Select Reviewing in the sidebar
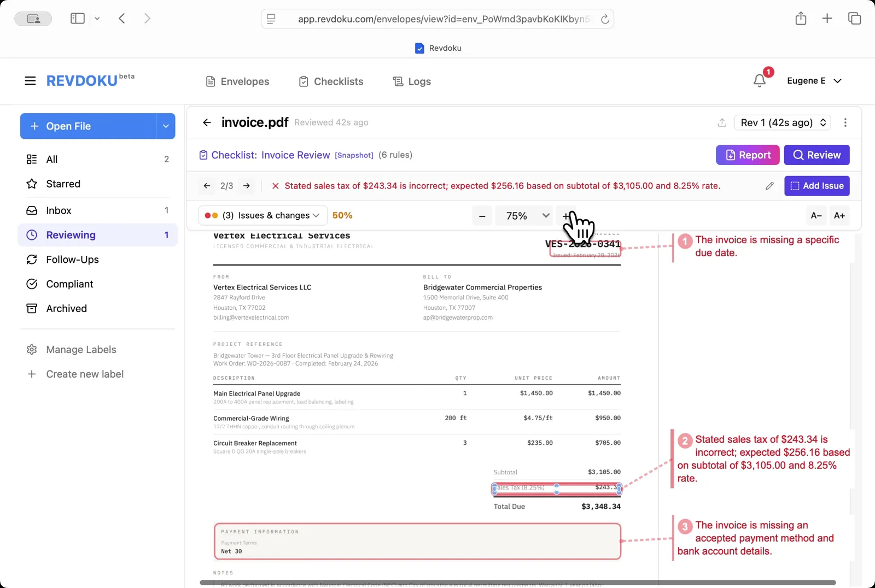Screen dimensions: 875x588 [x=72, y=234]
